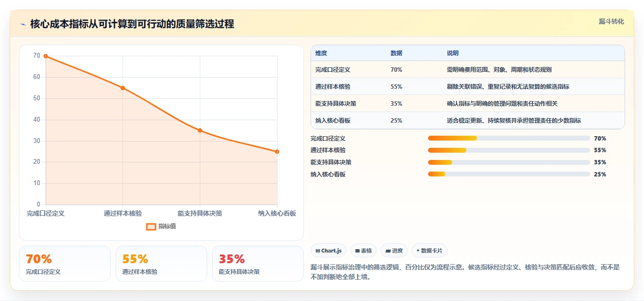This screenshot has width=644, height=301.
Task: Click description 剔除关联错误、重复记录和无法复算的候选指标
Action: (508, 87)
